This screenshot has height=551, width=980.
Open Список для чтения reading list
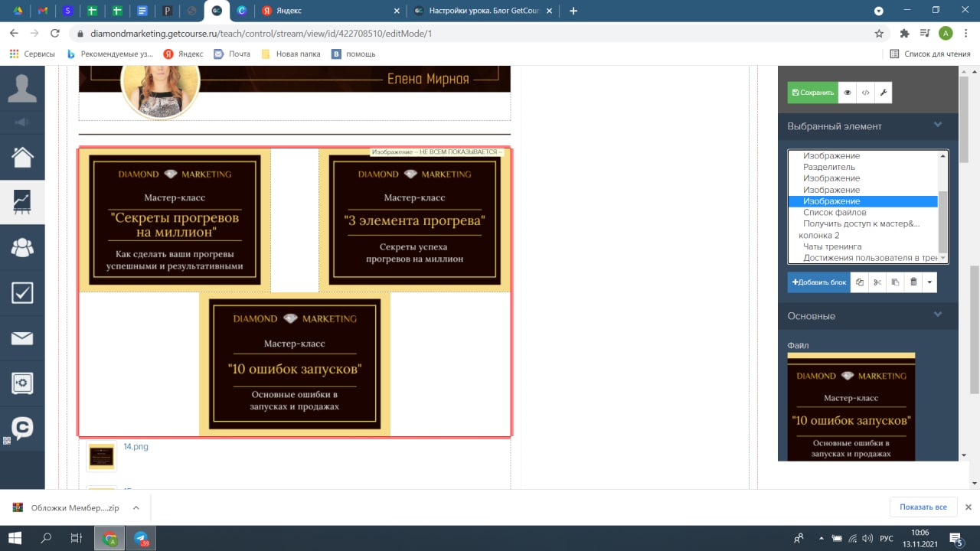tap(929, 54)
